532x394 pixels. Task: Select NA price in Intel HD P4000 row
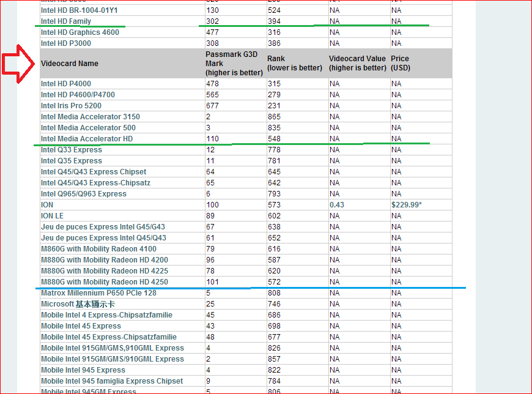396,83
